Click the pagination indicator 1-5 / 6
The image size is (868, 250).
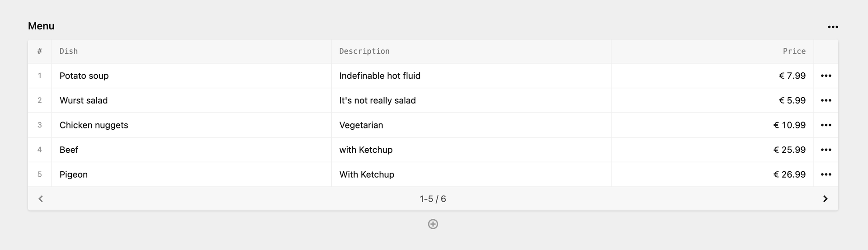[433, 199]
